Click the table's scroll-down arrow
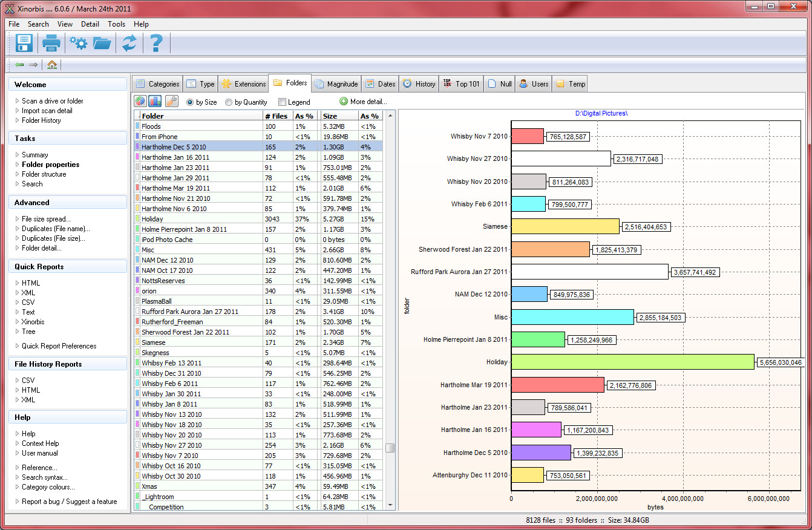Image resolution: width=812 pixels, height=530 pixels. (390, 505)
